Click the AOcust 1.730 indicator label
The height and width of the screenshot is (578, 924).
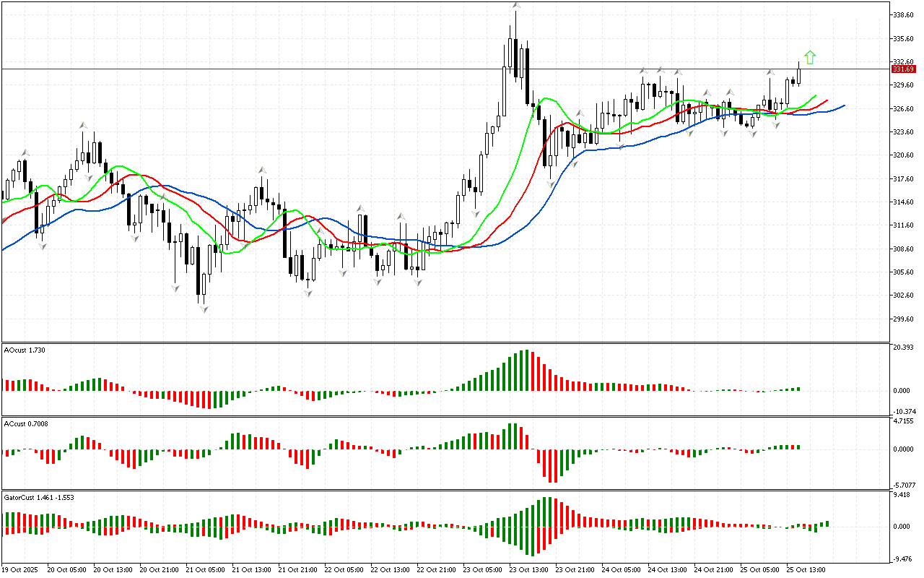[26, 350]
